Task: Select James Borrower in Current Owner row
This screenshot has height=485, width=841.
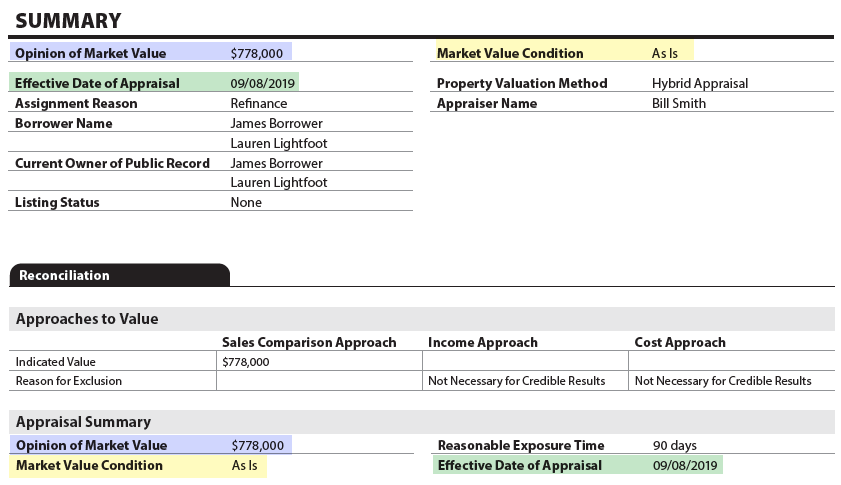Action: pyautogui.click(x=276, y=163)
